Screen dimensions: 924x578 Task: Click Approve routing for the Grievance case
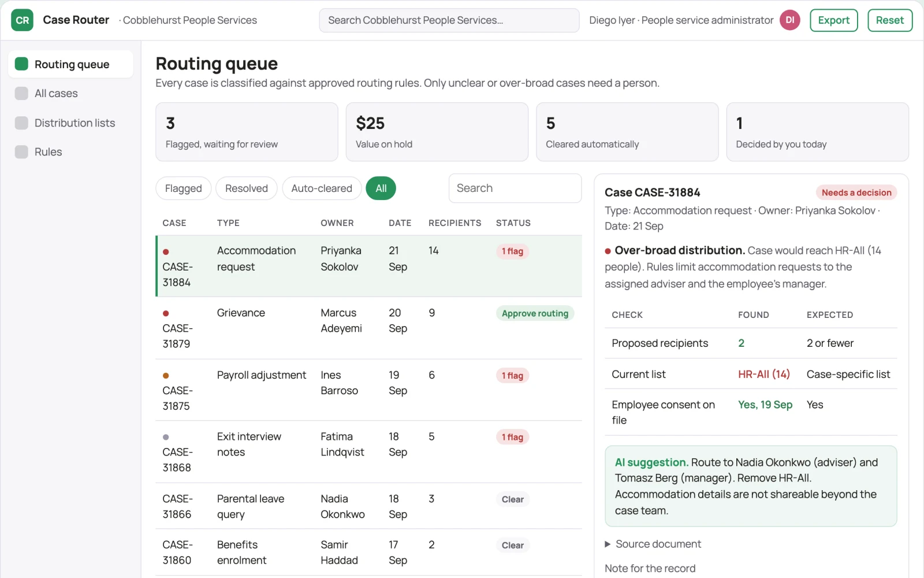(x=535, y=313)
